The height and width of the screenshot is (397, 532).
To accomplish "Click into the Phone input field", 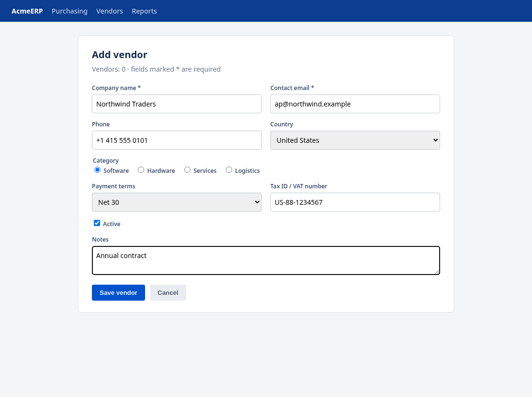I will 177,140.
